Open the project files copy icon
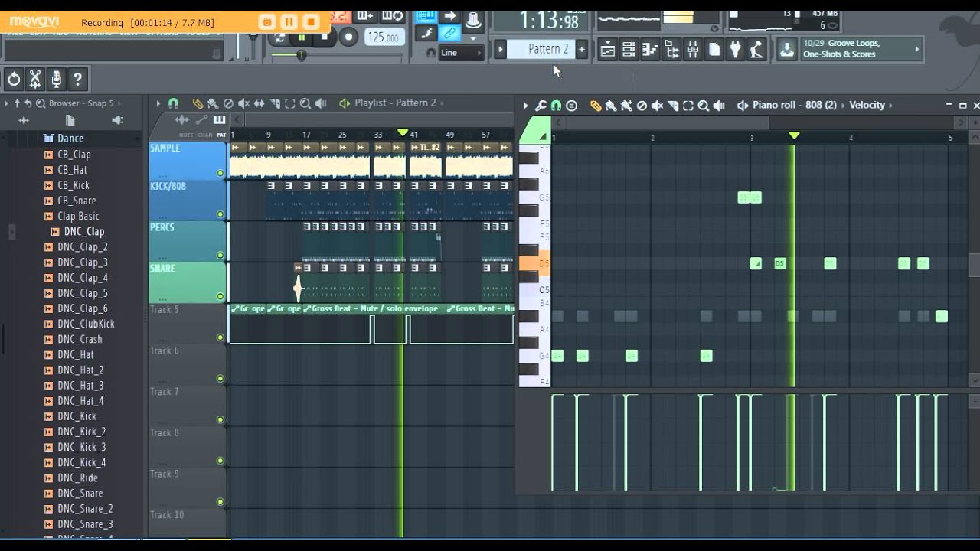This screenshot has width=980, height=551. tap(714, 51)
